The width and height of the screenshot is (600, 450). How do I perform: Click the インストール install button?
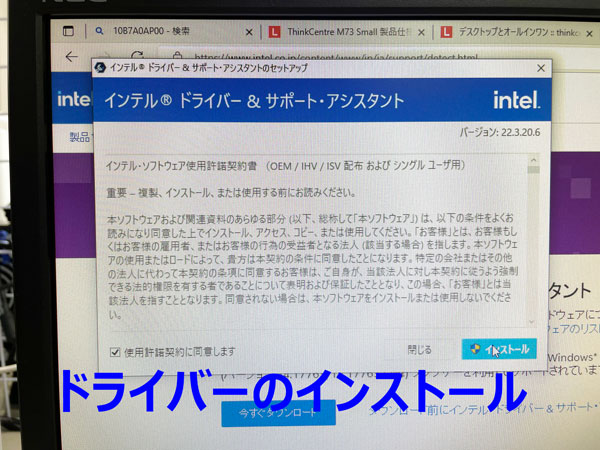(499, 349)
